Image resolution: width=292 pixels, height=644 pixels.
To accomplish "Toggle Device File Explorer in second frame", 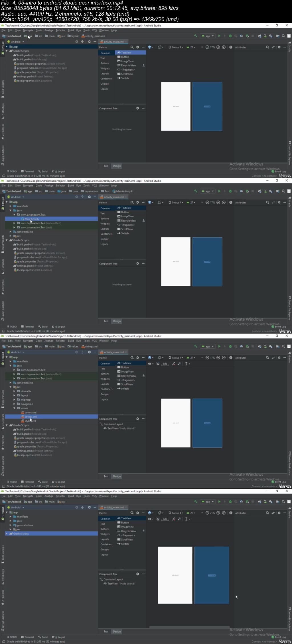I will pyautogui.click(x=289, y=308).
